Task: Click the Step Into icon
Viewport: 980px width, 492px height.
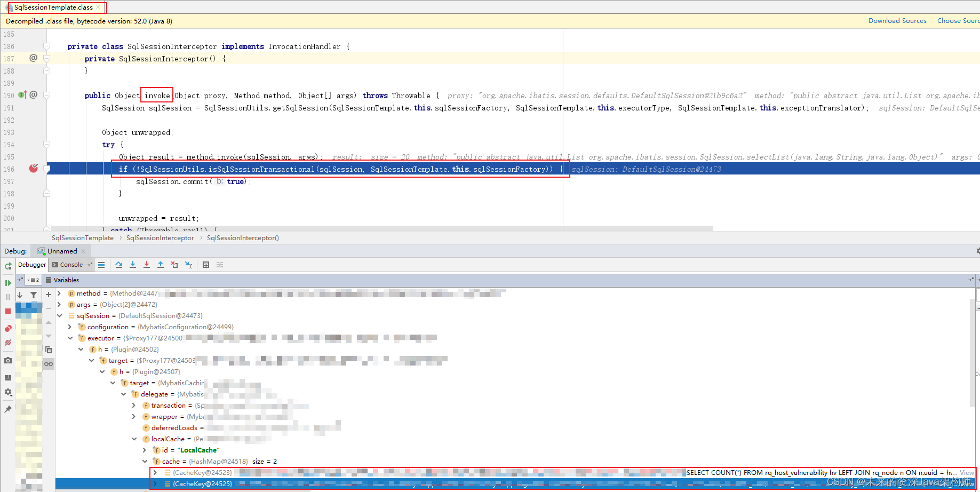Action: coord(133,264)
